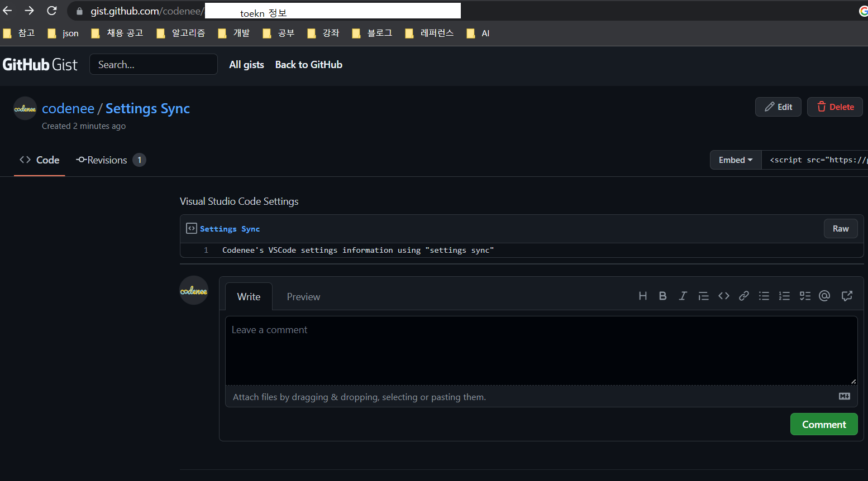Apply italic formatting in comment toolbar
Screen dimensions: 868x481
click(x=683, y=296)
